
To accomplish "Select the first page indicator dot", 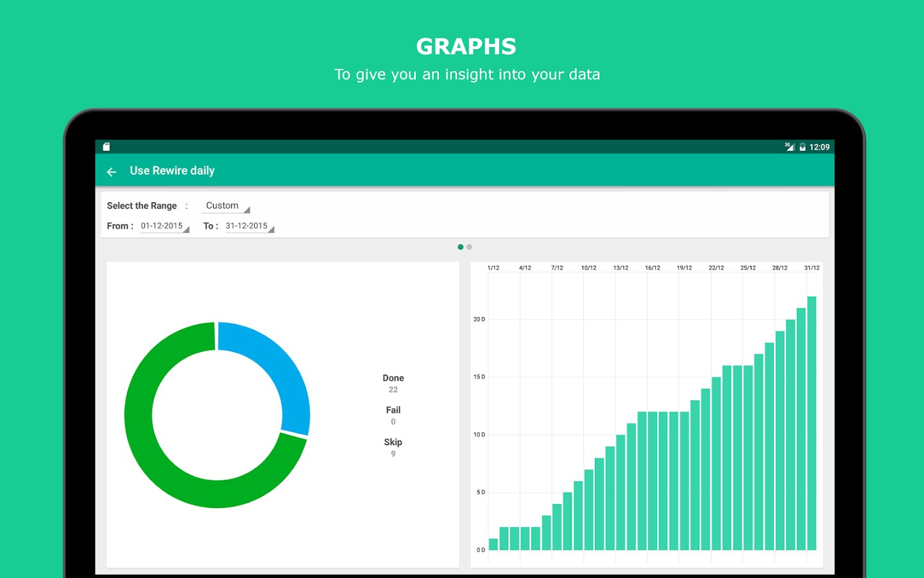I will tap(460, 247).
